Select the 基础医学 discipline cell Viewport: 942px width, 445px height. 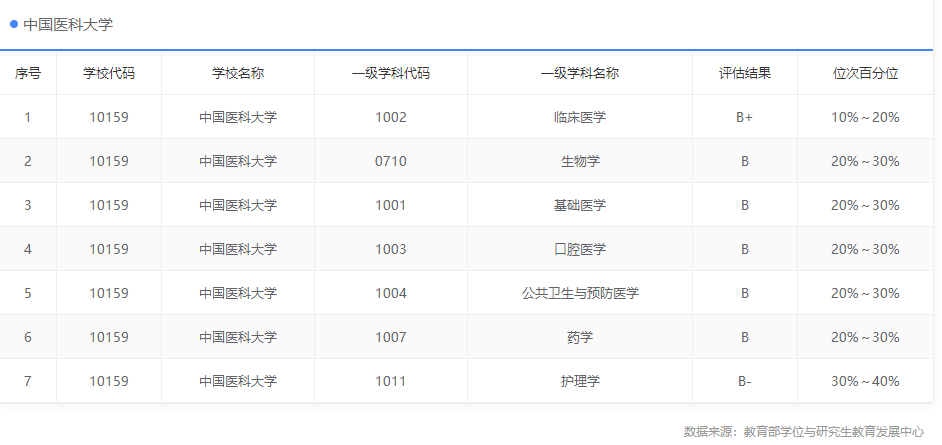point(580,205)
